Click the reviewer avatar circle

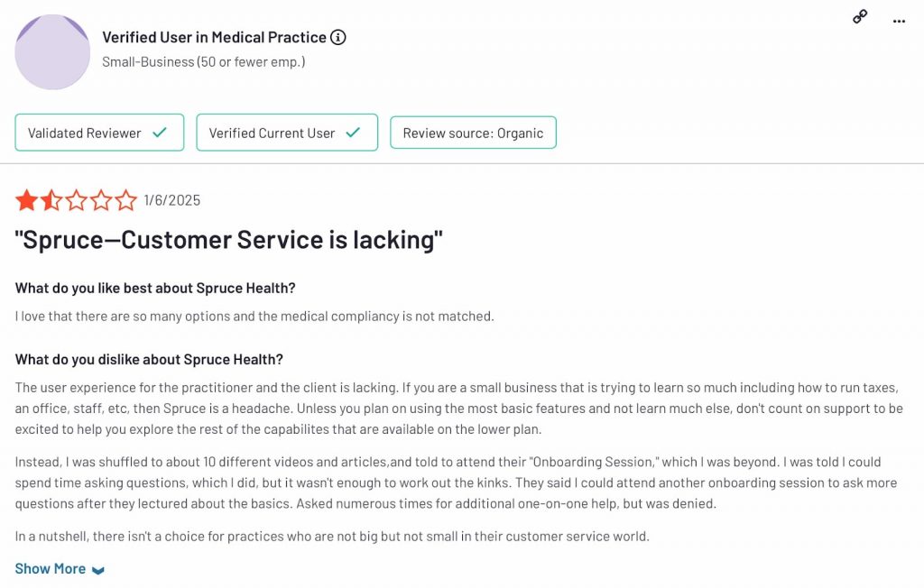52,52
